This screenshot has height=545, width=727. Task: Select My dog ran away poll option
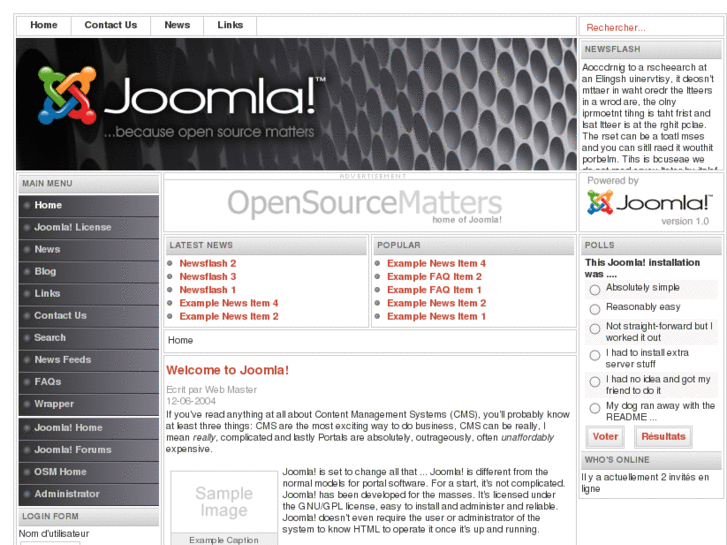click(x=595, y=408)
